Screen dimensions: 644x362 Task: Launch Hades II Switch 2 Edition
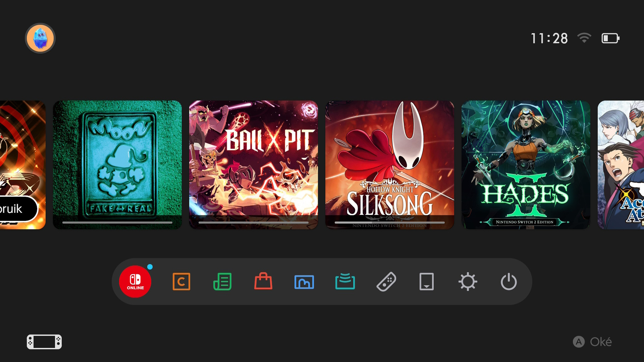(x=526, y=165)
